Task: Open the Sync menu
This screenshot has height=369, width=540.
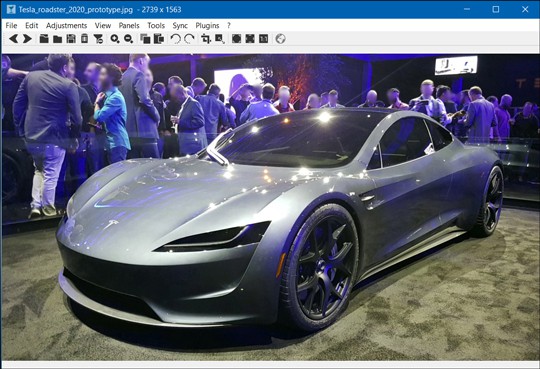Action: [180, 25]
